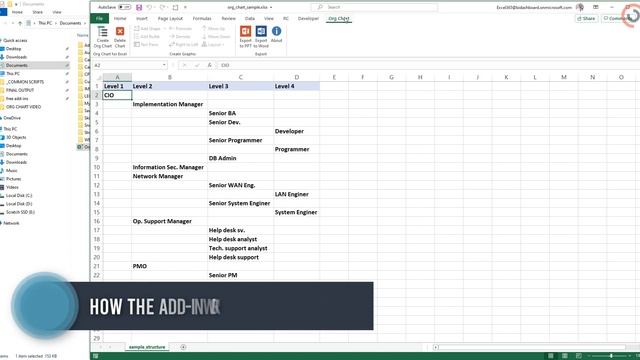Click the Insert Function fx icon
Viewport: 640px width, 360px height.
[209, 65]
